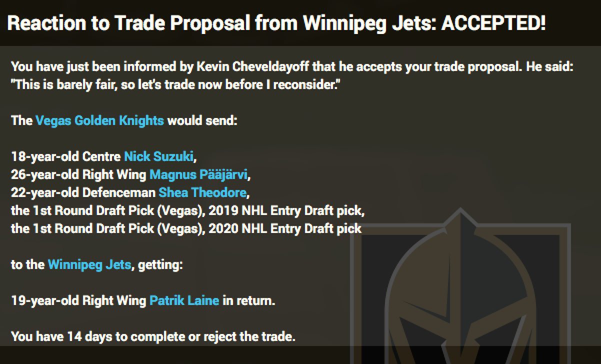The width and height of the screenshot is (601, 364).
Task: Click the 2019 NHL Entry Draft pick line
Action: pos(187,210)
